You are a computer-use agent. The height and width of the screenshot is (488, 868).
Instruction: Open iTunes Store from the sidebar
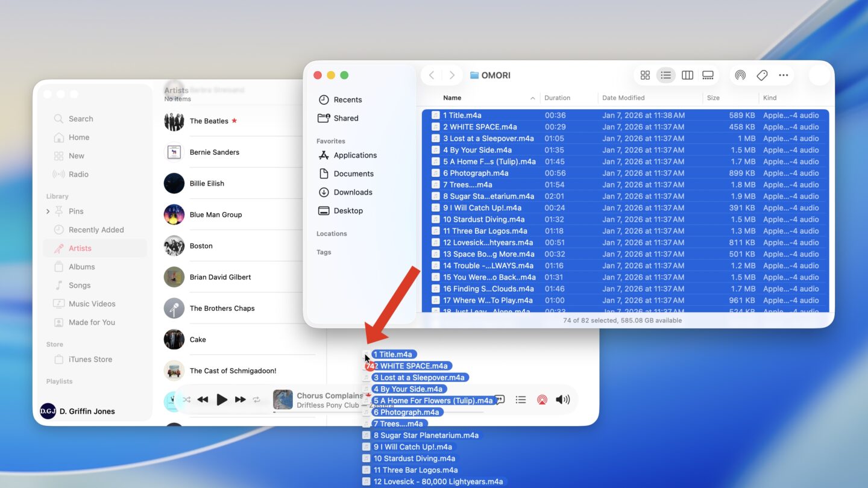click(90, 359)
